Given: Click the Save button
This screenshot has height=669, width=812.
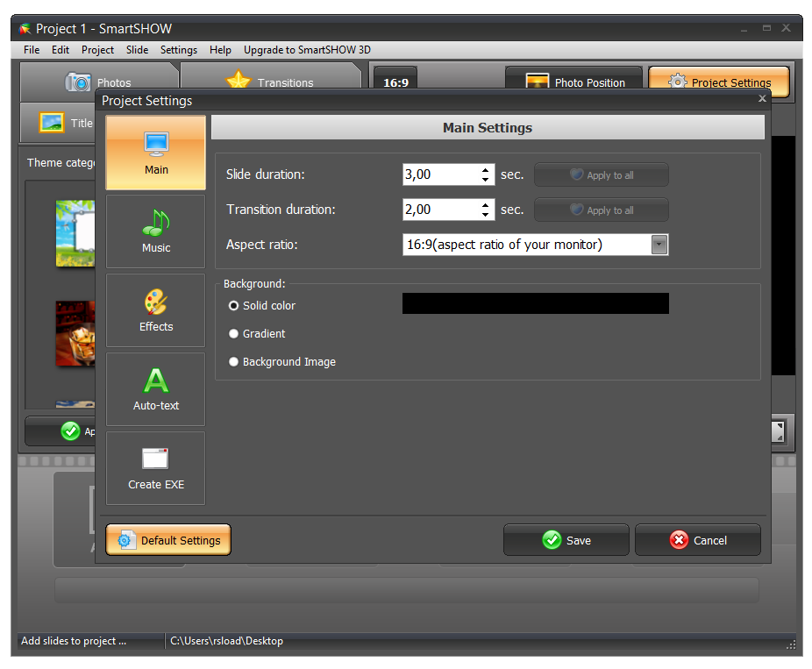Looking at the screenshot, I should pyautogui.click(x=566, y=540).
